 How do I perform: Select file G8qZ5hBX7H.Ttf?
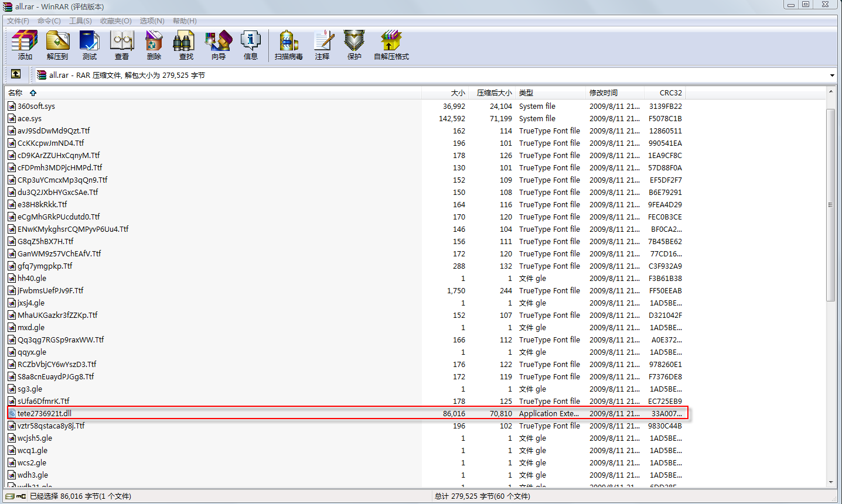click(x=45, y=241)
